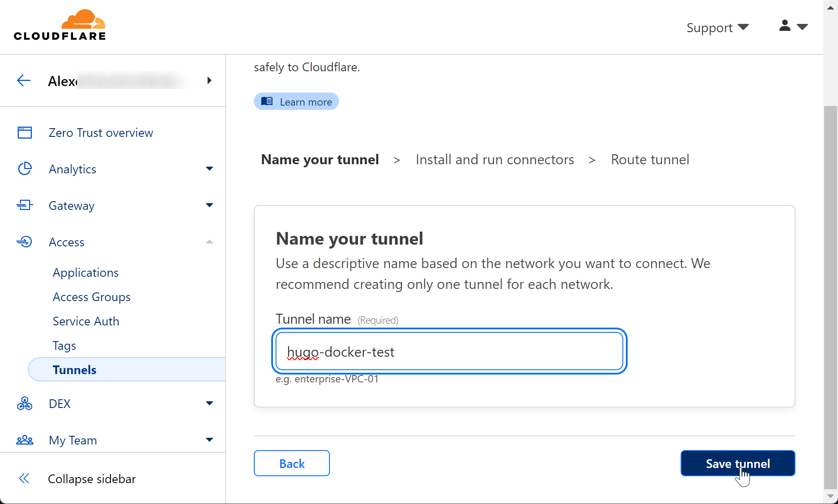The height and width of the screenshot is (504, 838).
Task: Click the Back button
Action: (x=292, y=463)
